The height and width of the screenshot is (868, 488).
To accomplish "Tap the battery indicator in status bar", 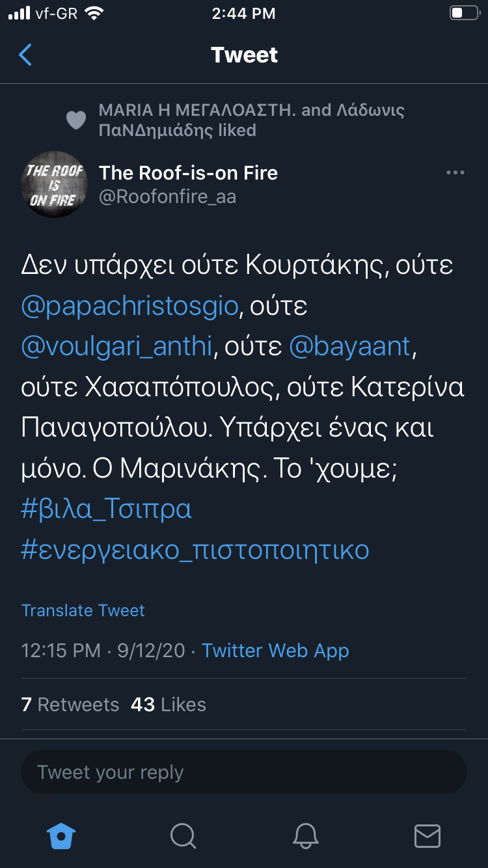I will pyautogui.click(x=465, y=14).
